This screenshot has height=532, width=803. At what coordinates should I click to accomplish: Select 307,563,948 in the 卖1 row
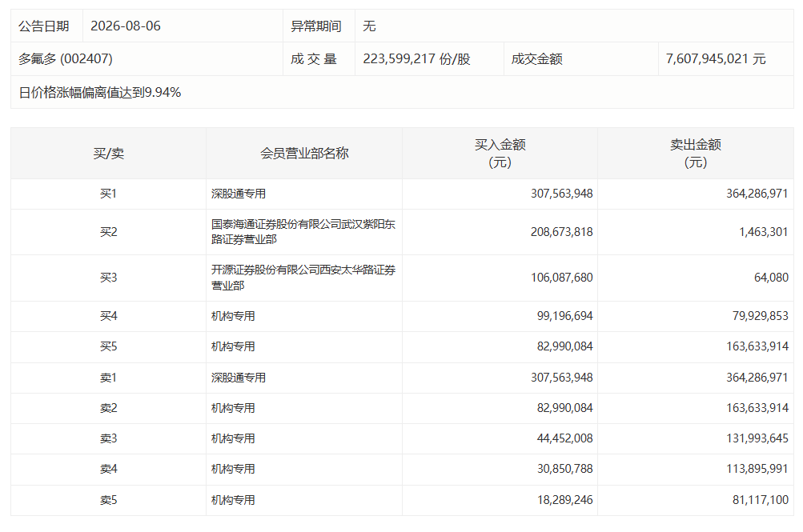tap(562, 378)
